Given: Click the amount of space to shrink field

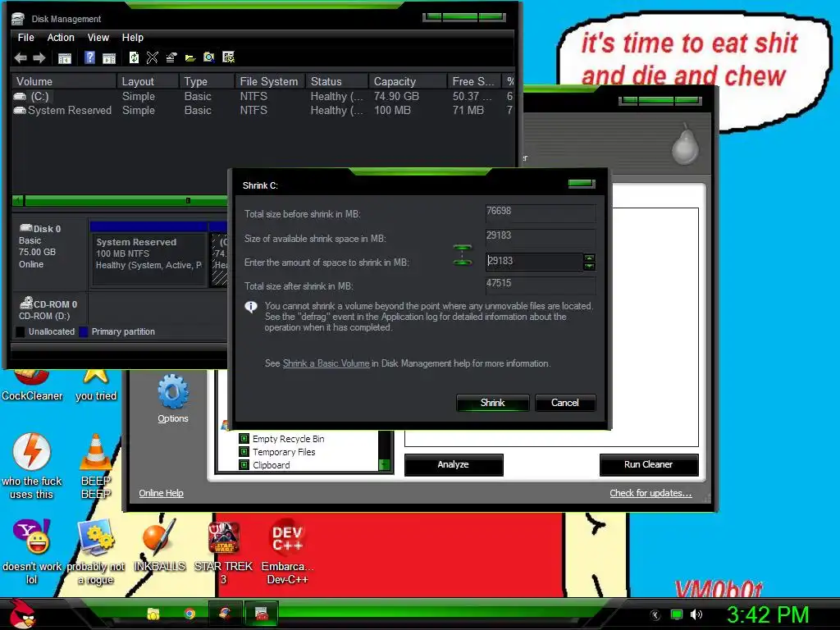Looking at the screenshot, I should pos(534,262).
